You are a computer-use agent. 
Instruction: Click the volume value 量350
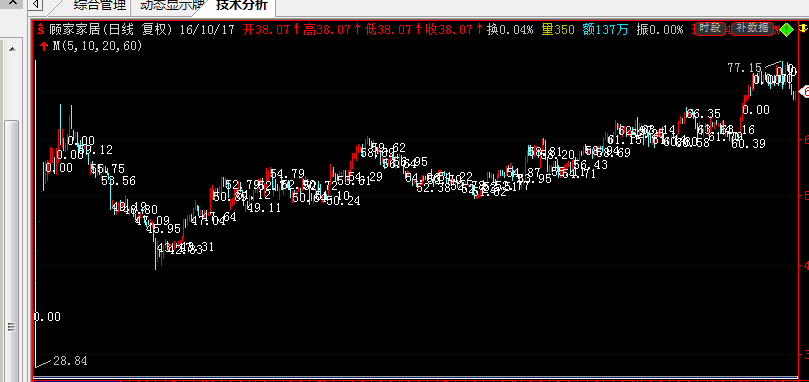click(x=558, y=29)
